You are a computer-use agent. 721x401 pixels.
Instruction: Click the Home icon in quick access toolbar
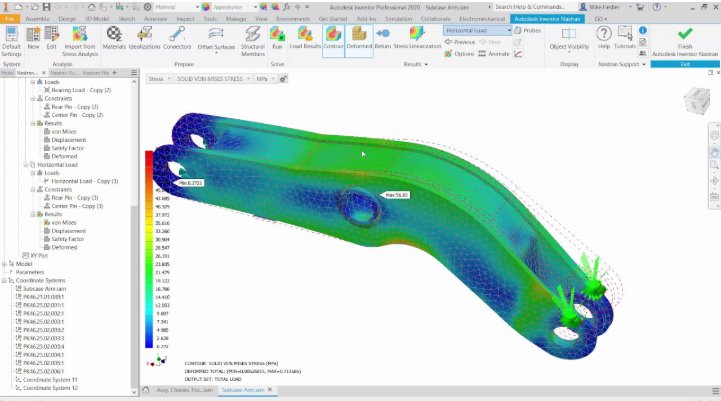coord(91,7)
